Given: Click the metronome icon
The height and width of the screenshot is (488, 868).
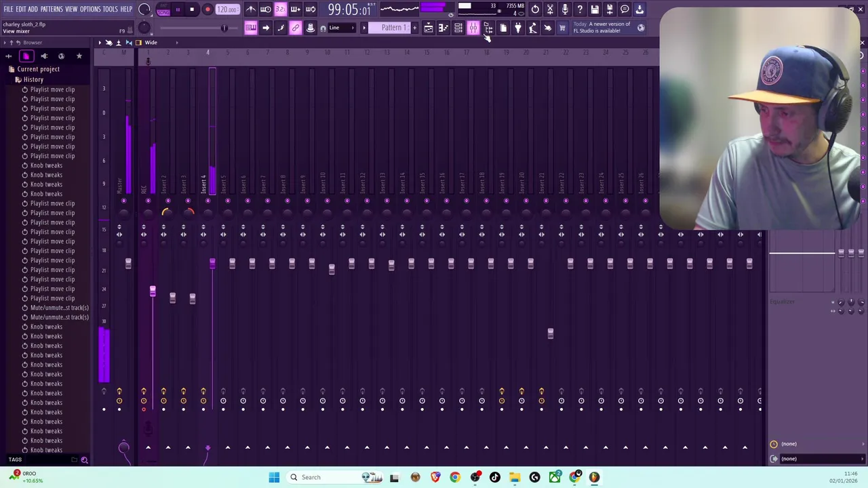Looking at the screenshot, I should [251, 9].
